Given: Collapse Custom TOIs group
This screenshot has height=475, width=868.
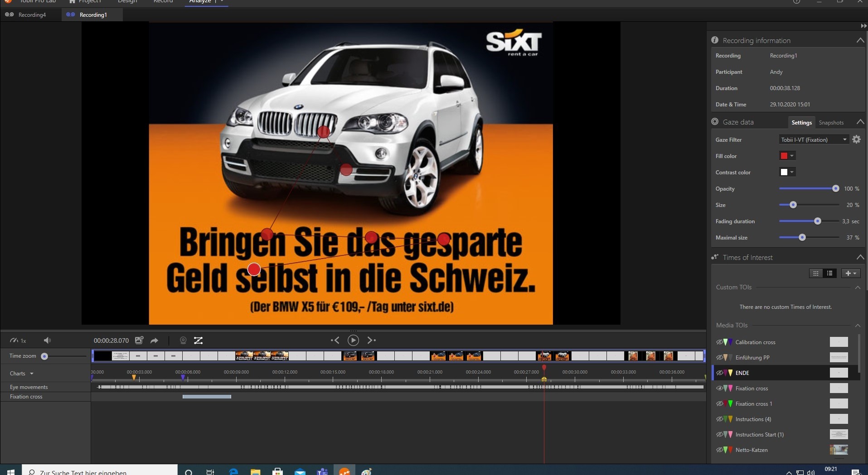Looking at the screenshot, I should (858, 287).
